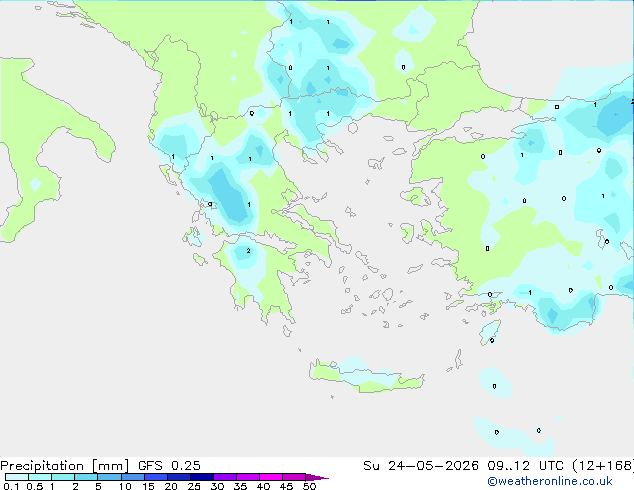Select the palest cyan 0.1–0.5 legend swatch
The image size is (634, 490).
(x=17, y=477)
